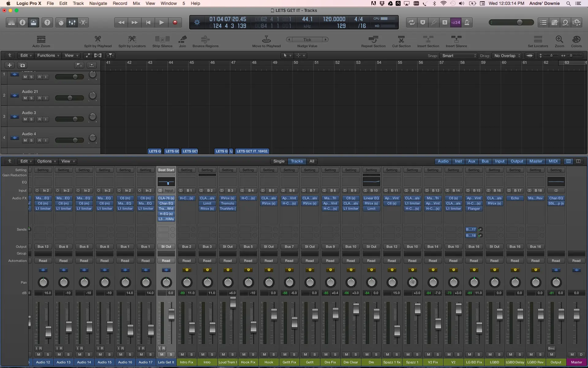Open the Track menu
588x368 pixels.
[78, 3]
